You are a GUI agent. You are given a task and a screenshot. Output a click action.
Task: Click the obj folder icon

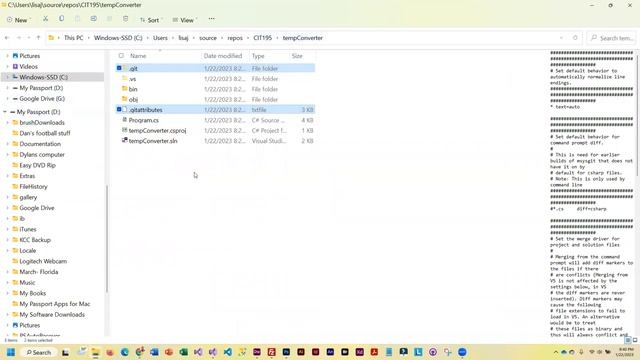pos(125,99)
